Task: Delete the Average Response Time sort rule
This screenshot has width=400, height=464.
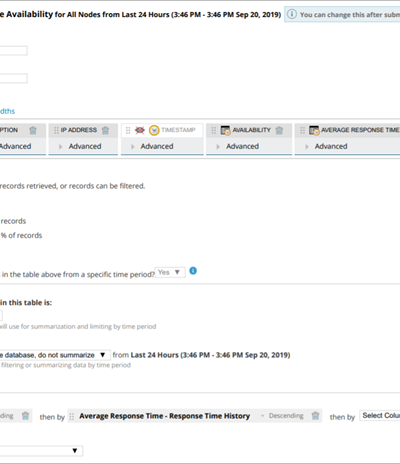Action: coord(315,416)
